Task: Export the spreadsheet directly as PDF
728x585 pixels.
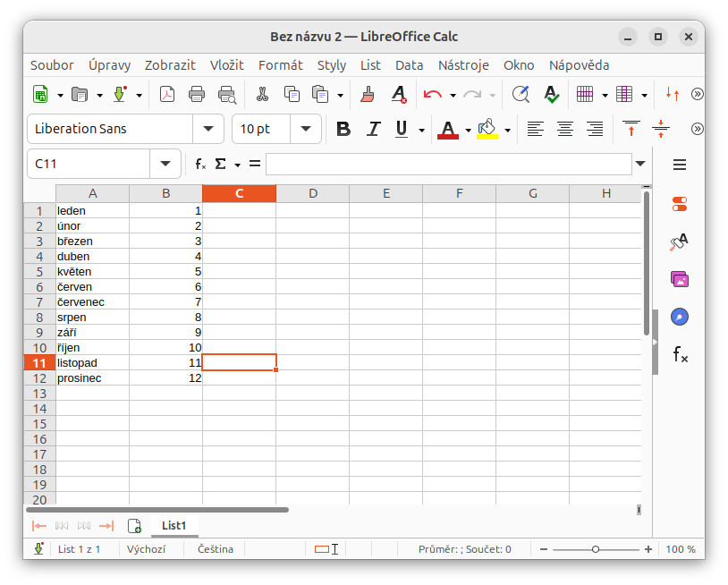Action: tap(167, 93)
